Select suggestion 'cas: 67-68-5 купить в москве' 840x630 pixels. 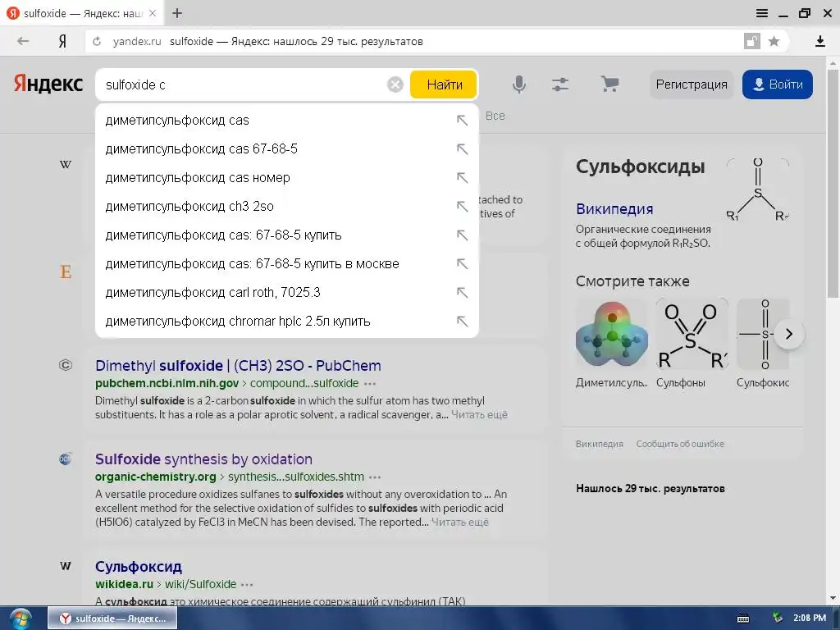pyautogui.click(x=286, y=264)
